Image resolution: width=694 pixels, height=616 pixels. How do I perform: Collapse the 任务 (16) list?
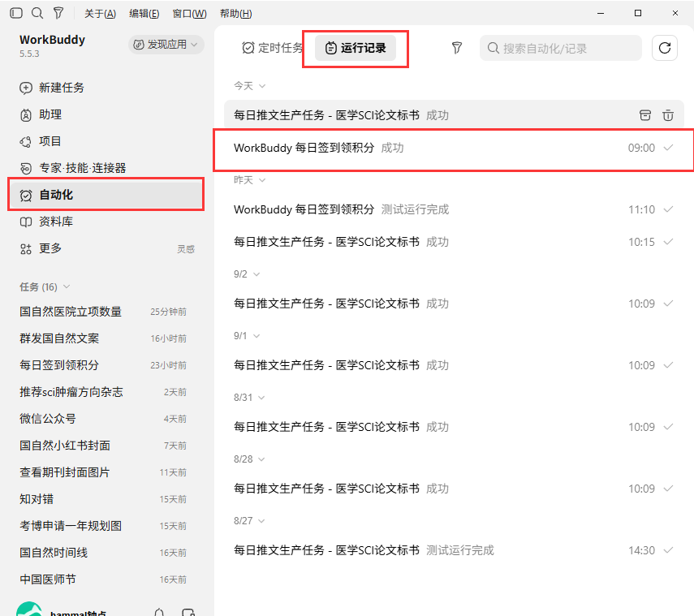click(45, 287)
